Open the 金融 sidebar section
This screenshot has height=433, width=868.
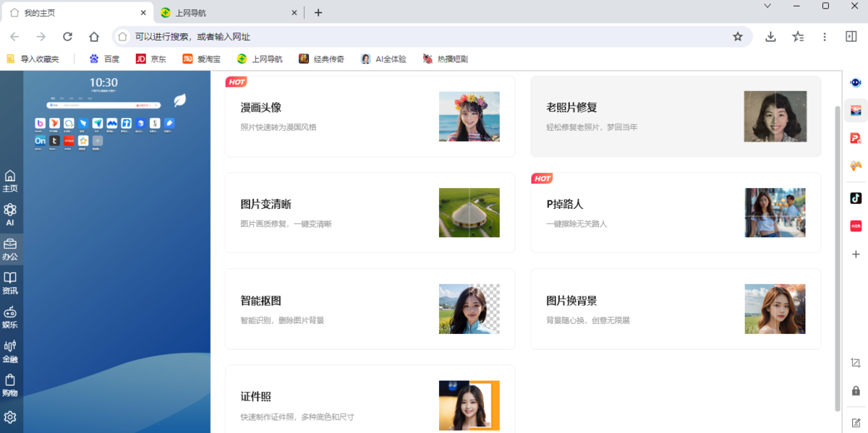(10, 351)
